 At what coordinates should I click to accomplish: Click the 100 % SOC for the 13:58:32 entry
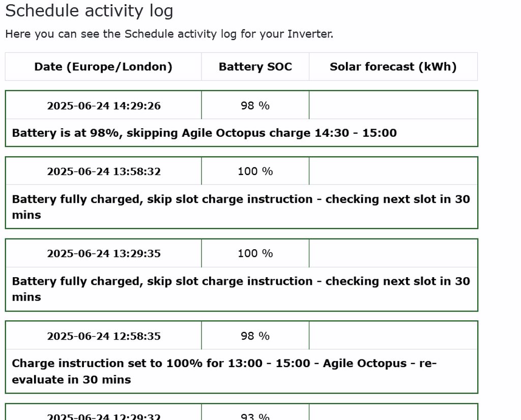(x=255, y=171)
